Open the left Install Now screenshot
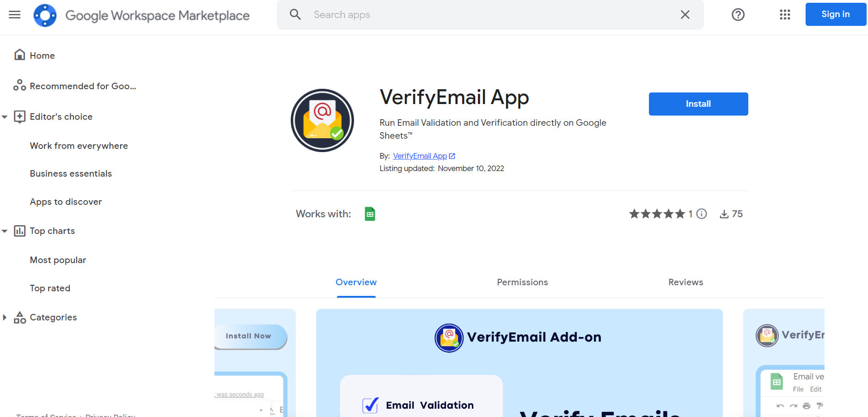This screenshot has height=417, width=868. click(x=255, y=363)
